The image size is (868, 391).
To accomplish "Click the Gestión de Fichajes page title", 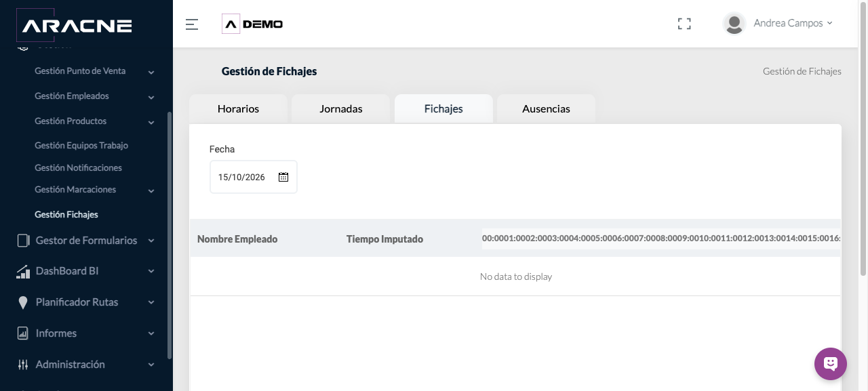I will click(x=269, y=71).
